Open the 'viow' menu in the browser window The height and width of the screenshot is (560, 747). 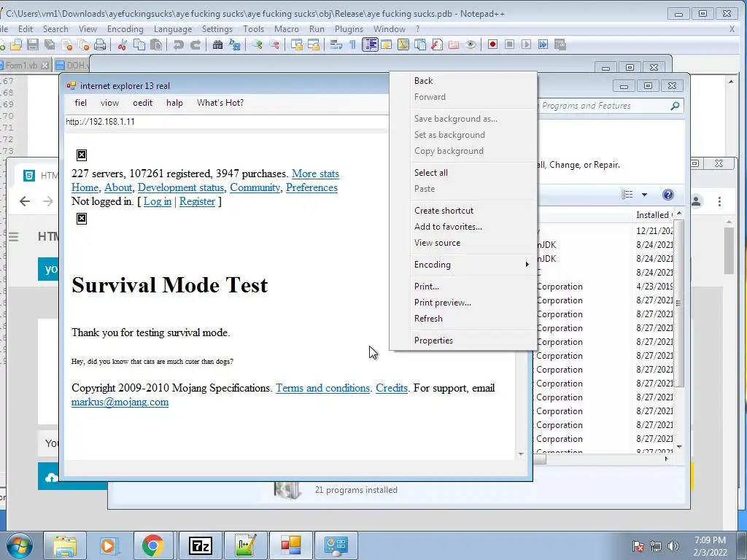109,103
